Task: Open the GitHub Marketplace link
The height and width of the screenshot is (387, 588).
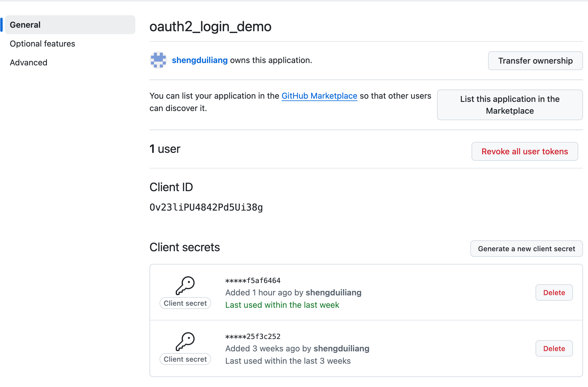Action: pos(319,96)
